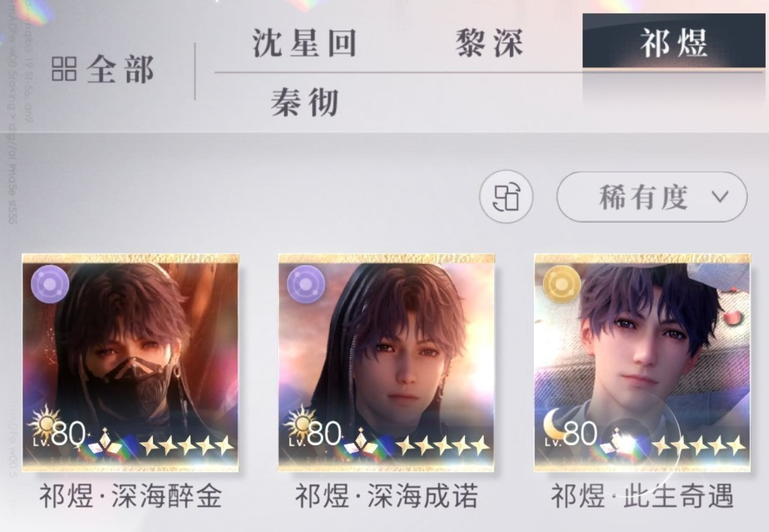Open the 稀有度 sort dropdown
This screenshot has height=532, width=769.
652,197
